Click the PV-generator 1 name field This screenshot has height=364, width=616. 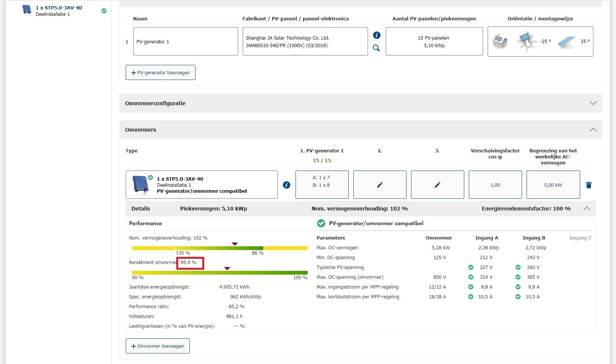point(185,41)
